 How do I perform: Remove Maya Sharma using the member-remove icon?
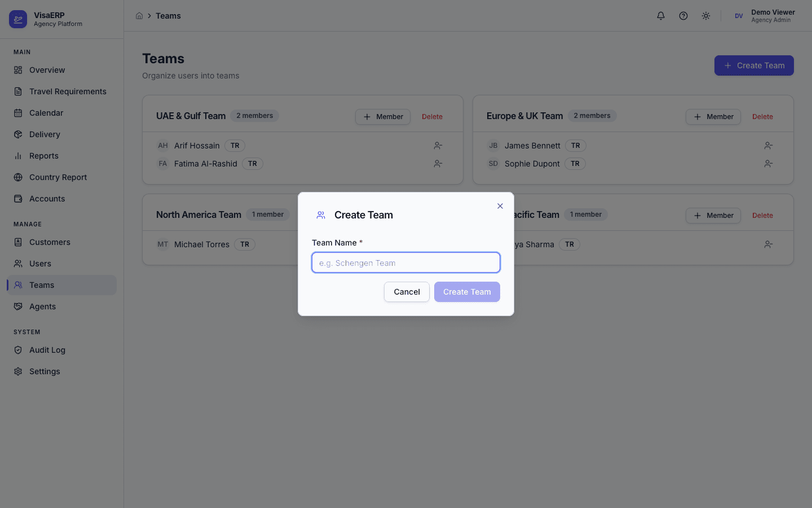pos(768,244)
